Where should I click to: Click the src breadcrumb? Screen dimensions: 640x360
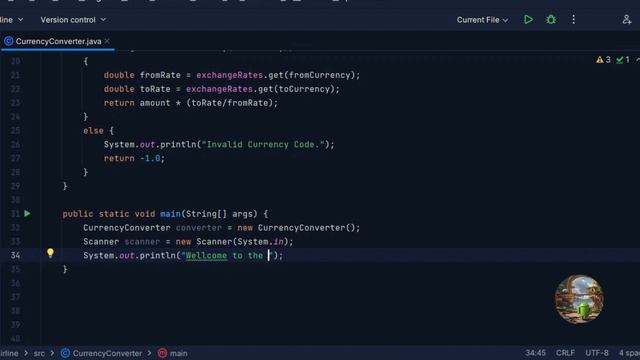[39, 353]
